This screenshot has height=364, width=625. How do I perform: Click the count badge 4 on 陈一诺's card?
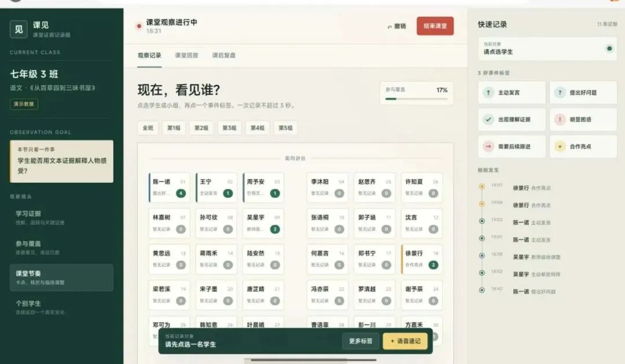coord(181,193)
